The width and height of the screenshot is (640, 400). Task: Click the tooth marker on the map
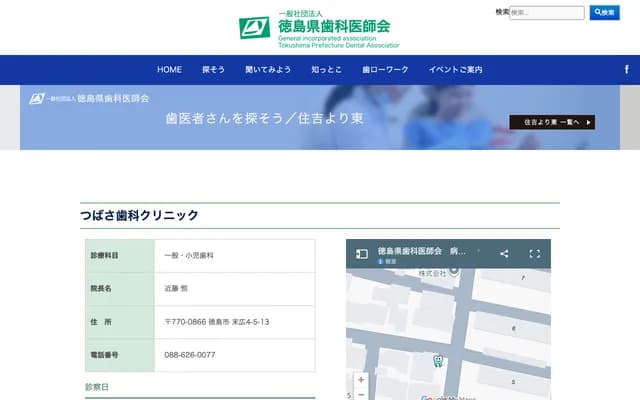[437, 361]
